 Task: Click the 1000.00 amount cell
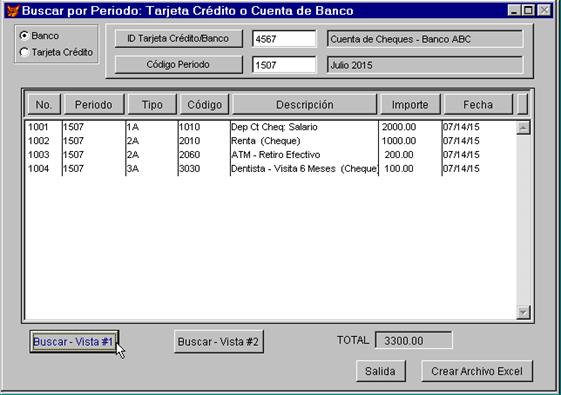399,141
